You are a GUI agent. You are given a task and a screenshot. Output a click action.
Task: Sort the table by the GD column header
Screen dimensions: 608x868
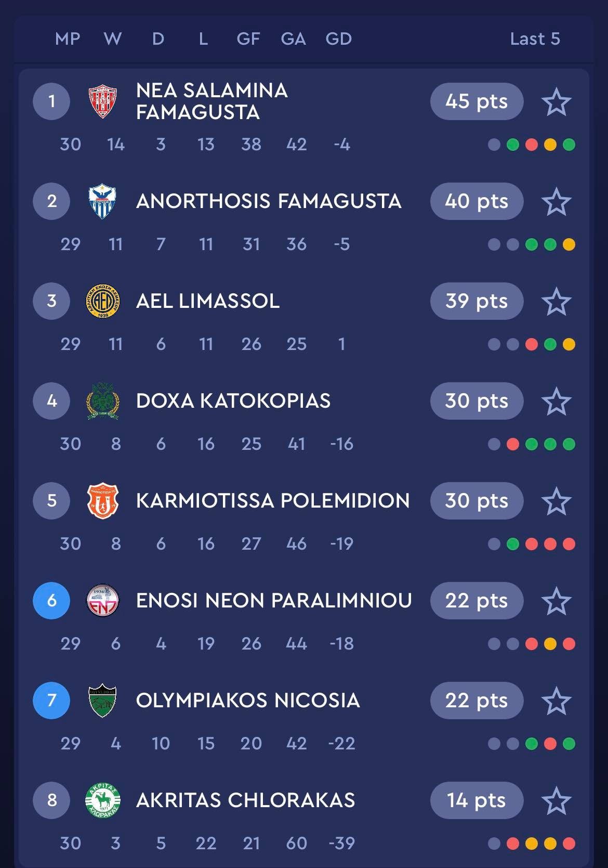tap(339, 39)
